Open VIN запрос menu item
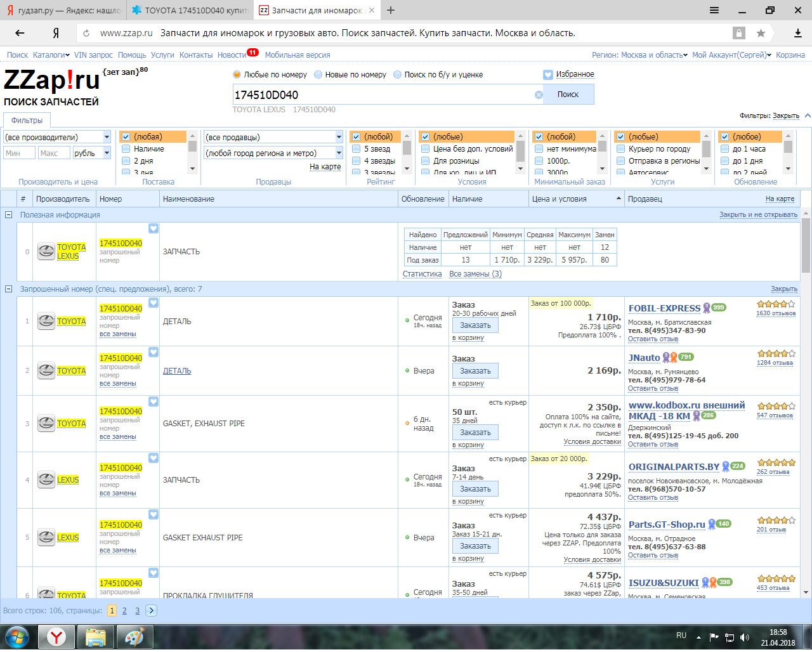 (x=93, y=55)
